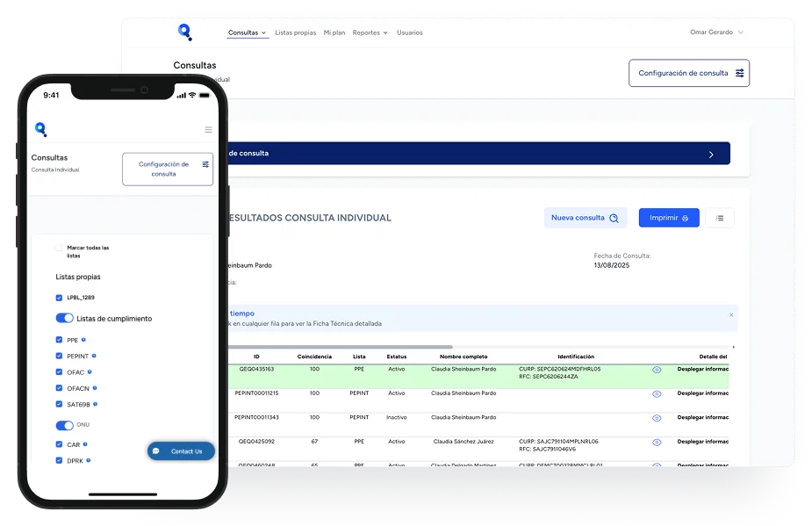Image resolution: width=812 pixels, height=526 pixels.
Task: Disable the Listas de cumplimiento toggle
Action: click(x=64, y=318)
